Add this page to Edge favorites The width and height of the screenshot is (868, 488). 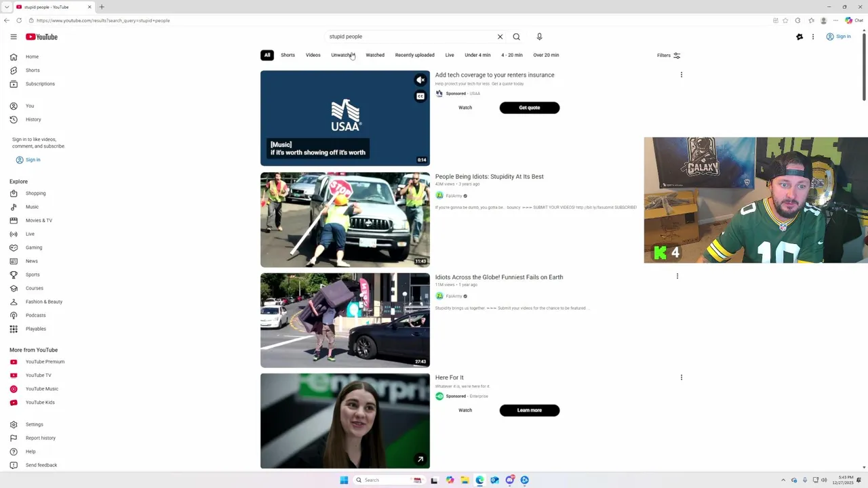point(785,20)
